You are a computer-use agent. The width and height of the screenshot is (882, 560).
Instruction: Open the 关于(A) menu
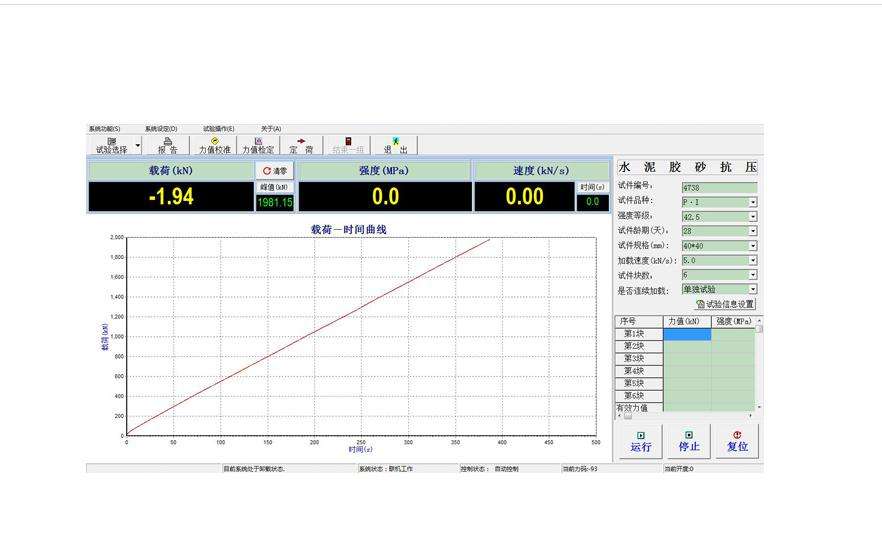271,129
